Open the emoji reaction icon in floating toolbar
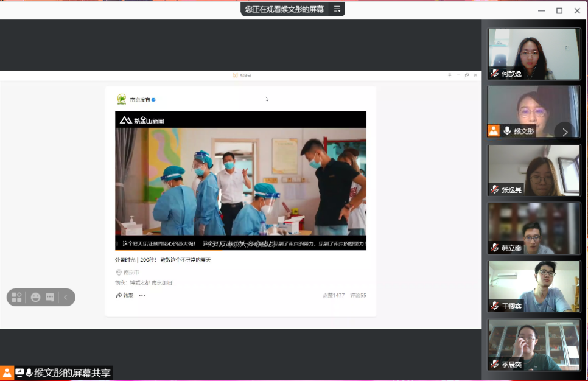 (x=36, y=297)
